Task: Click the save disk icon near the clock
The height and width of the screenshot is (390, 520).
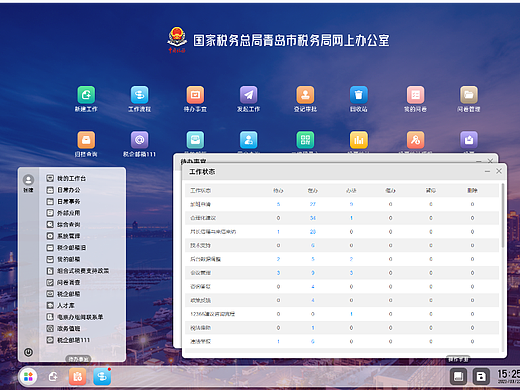Action: [x=481, y=377]
